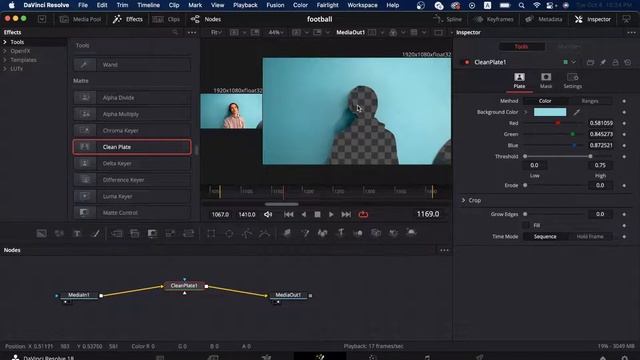
Task: Add a Text tool from toolbar
Action: (77, 233)
